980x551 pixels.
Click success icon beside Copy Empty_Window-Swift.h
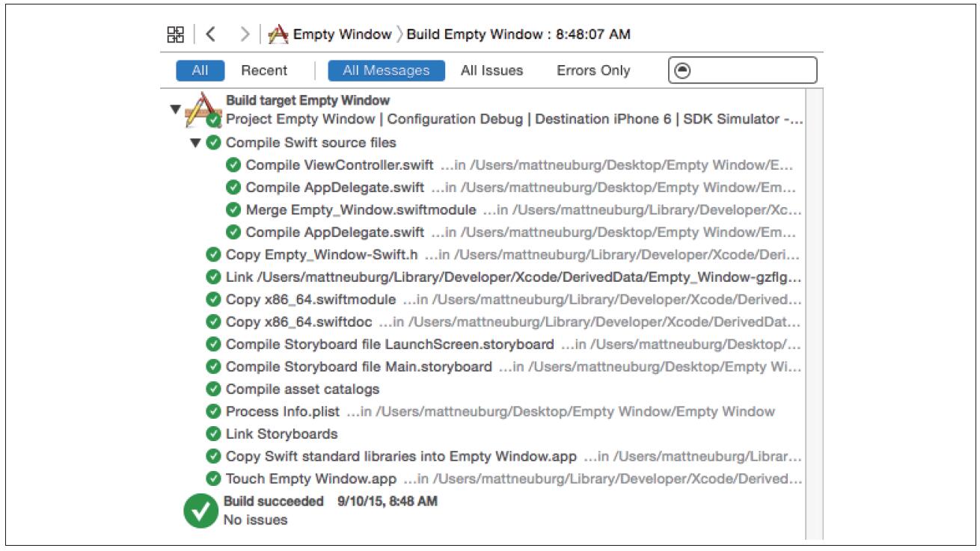(x=213, y=255)
